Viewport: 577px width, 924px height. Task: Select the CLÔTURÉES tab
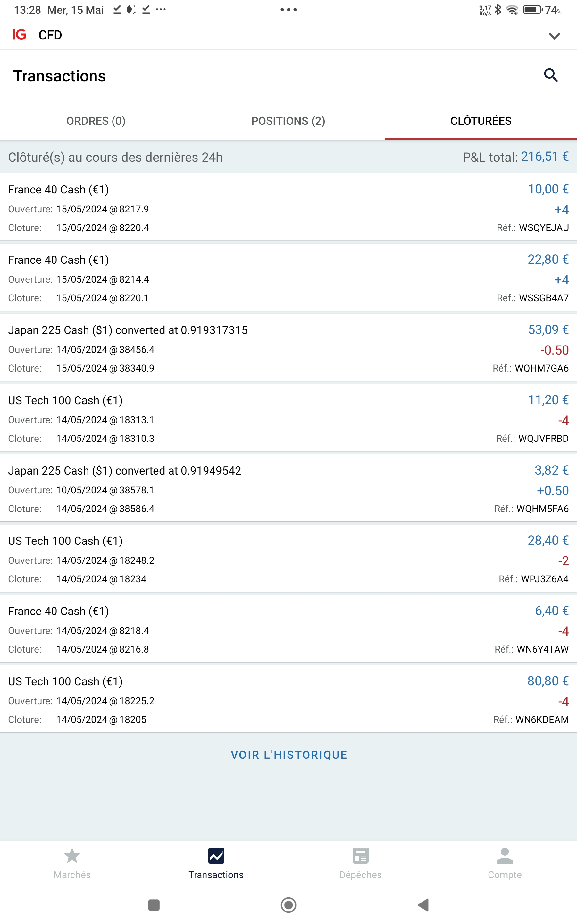point(481,121)
